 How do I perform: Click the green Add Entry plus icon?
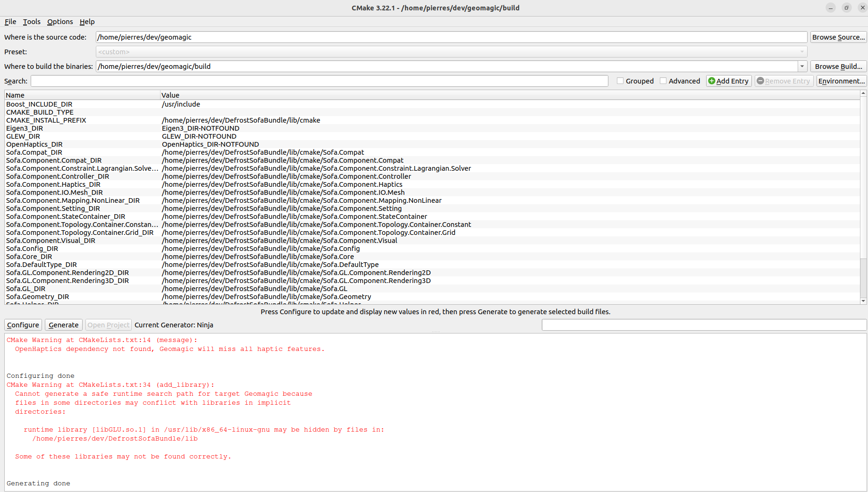712,81
